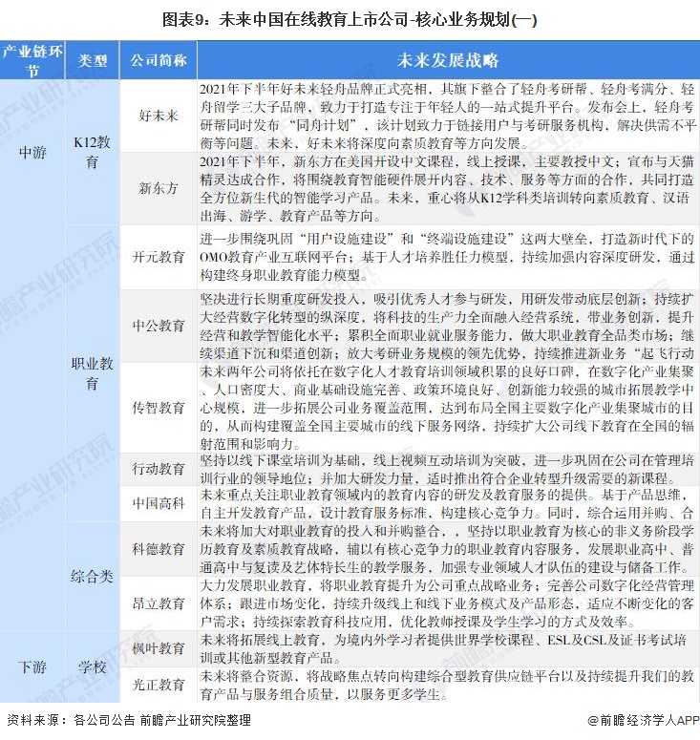Select the header cell 类型
The width and height of the screenshot is (700, 740).
92,60
